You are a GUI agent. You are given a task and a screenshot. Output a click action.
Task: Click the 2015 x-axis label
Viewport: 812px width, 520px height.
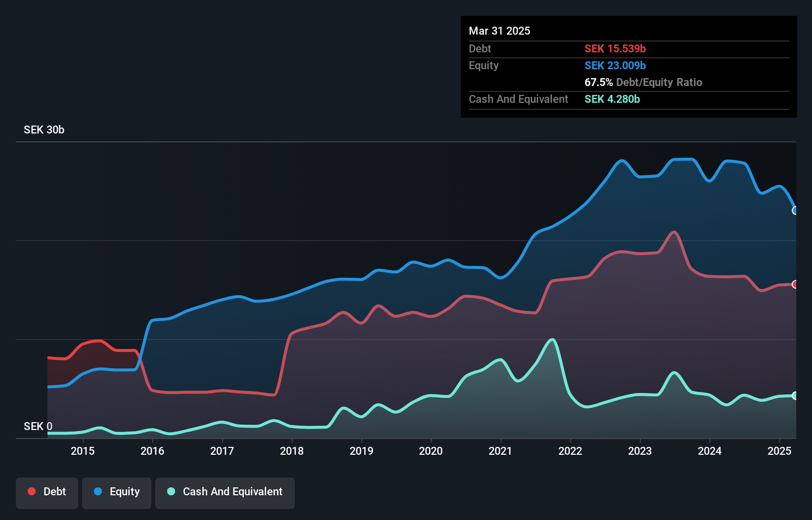coord(83,451)
